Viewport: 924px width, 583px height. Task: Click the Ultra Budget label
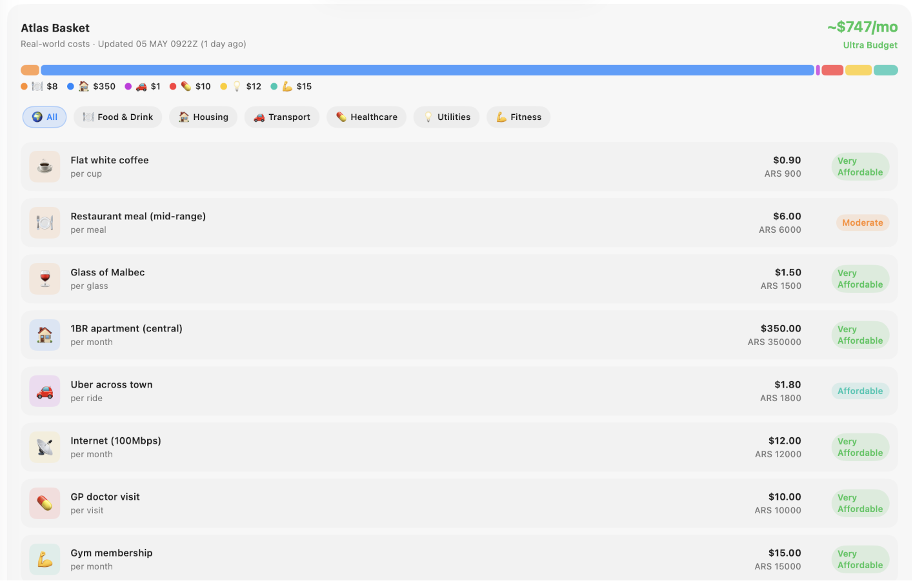[870, 45]
